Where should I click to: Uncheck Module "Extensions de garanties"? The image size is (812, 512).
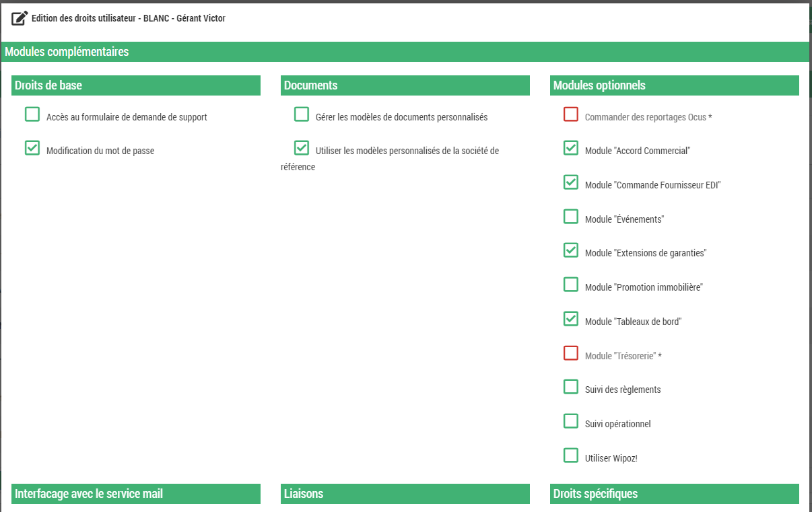coord(571,250)
